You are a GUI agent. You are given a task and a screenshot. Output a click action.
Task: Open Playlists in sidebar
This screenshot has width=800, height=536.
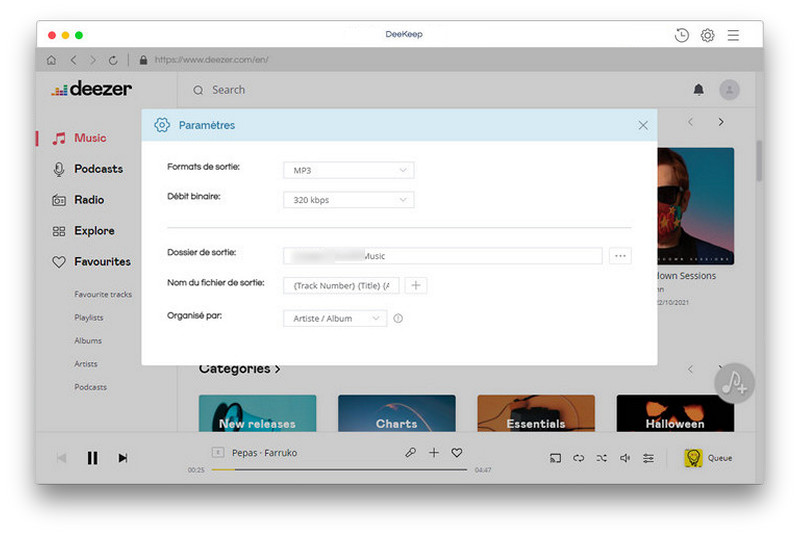click(x=89, y=318)
